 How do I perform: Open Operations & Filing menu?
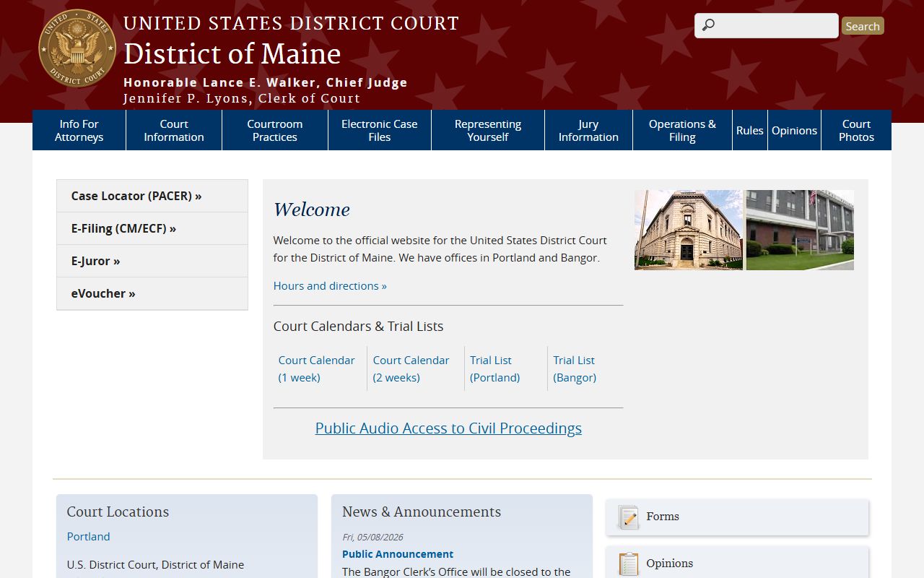[x=682, y=130]
